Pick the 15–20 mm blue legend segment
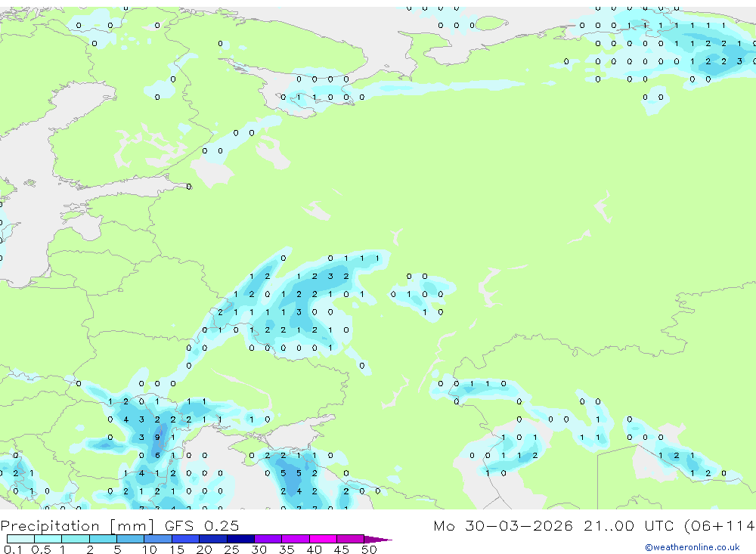The height and width of the screenshot is (554, 756). (x=186, y=539)
